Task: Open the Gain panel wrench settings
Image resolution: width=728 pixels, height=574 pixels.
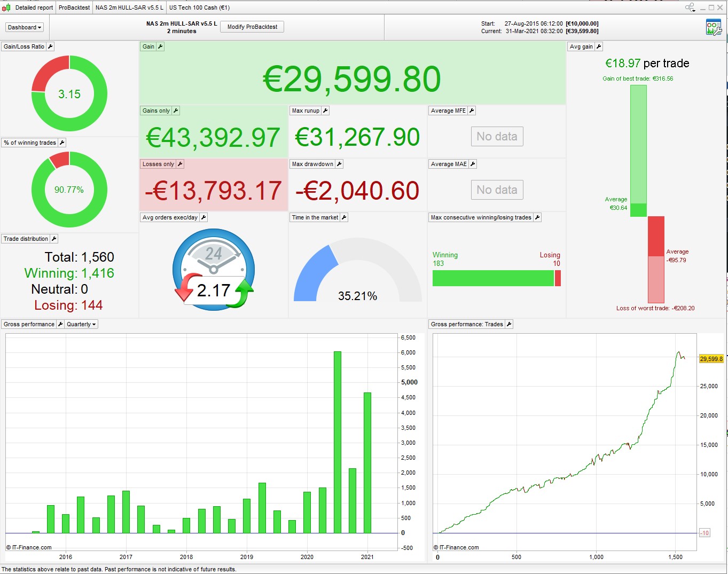Action: point(160,46)
